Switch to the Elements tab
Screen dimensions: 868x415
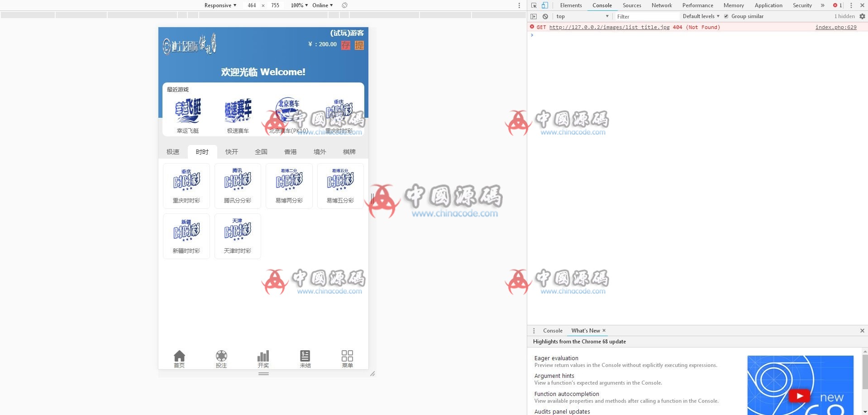click(571, 5)
